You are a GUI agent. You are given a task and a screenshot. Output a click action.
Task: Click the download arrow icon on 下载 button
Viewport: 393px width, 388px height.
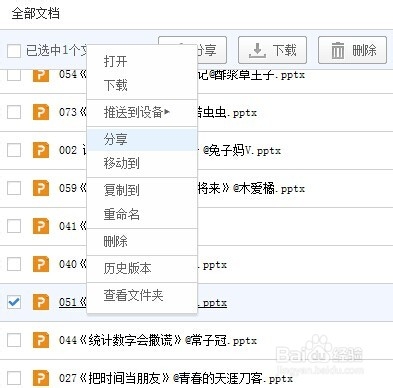[x=257, y=50]
